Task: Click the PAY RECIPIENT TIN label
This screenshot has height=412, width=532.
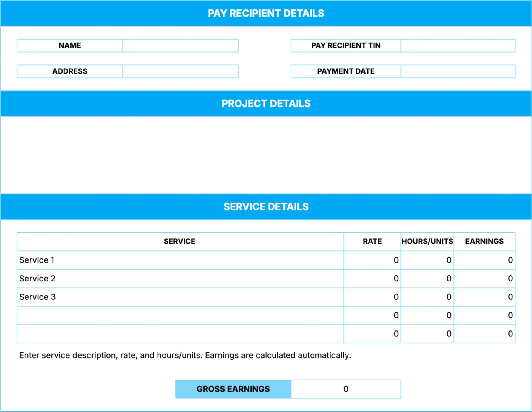Action: (346, 45)
